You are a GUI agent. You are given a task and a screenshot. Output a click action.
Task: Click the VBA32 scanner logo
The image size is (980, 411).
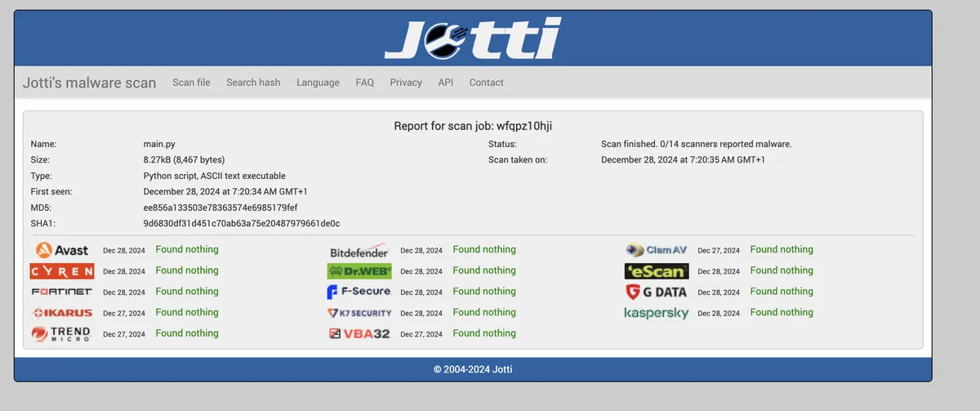tap(359, 333)
